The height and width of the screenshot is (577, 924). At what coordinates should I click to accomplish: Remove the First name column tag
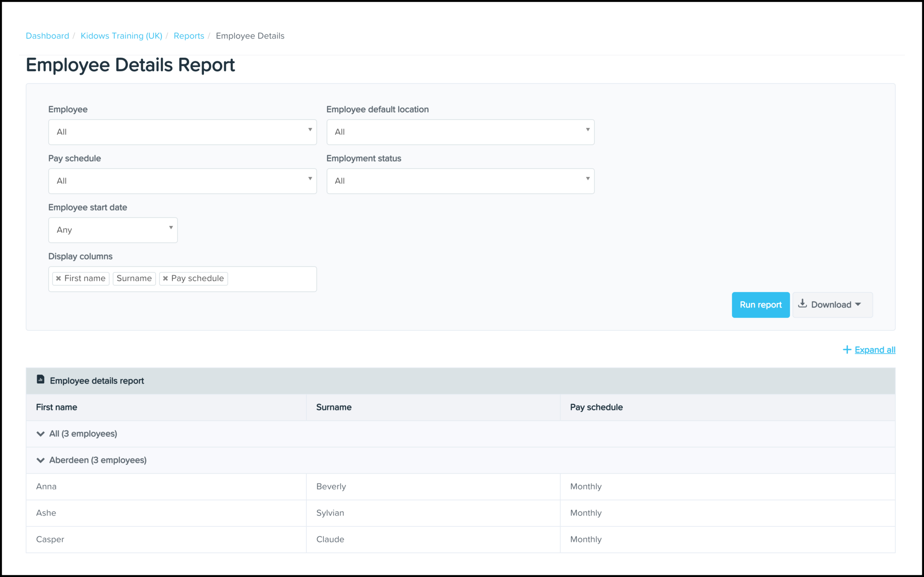58,279
